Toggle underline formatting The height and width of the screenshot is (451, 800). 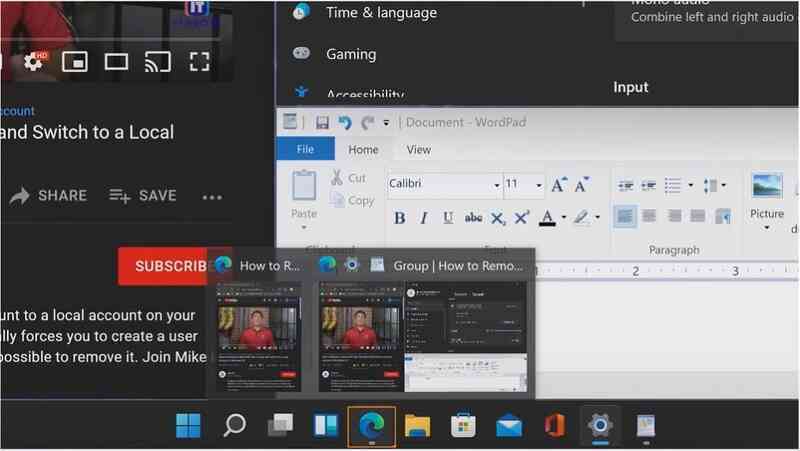[447, 218]
